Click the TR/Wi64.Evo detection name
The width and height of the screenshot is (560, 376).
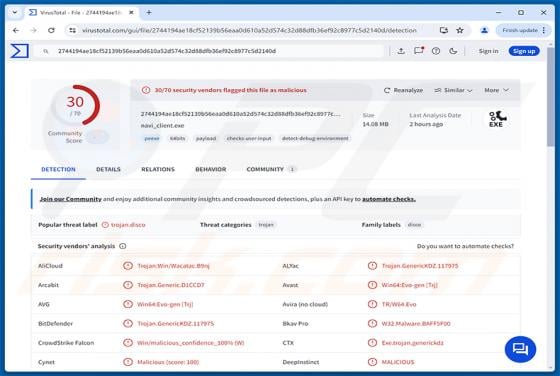(x=399, y=304)
